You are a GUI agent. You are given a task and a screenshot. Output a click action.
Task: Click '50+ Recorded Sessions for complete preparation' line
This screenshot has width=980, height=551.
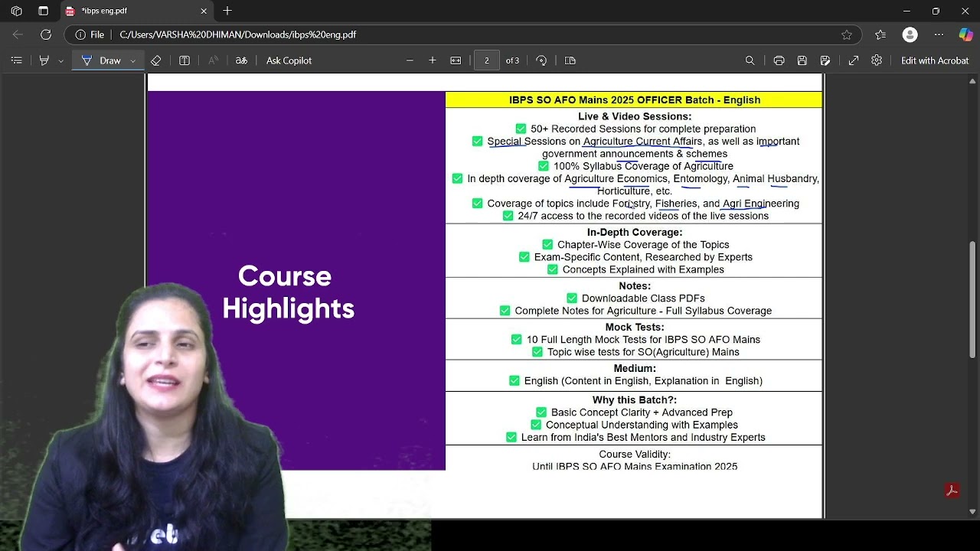pyautogui.click(x=643, y=129)
